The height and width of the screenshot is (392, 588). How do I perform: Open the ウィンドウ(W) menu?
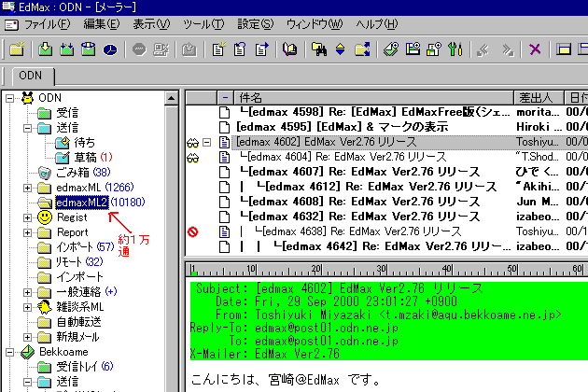click(315, 25)
